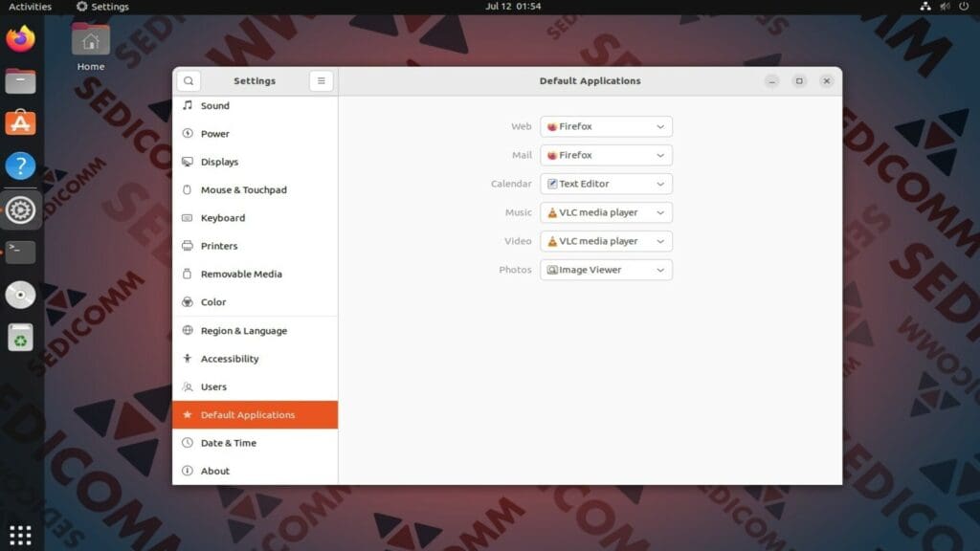This screenshot has height=551, width=980.
Task: Open Removable Media settings
Action: tap(255, 274)
